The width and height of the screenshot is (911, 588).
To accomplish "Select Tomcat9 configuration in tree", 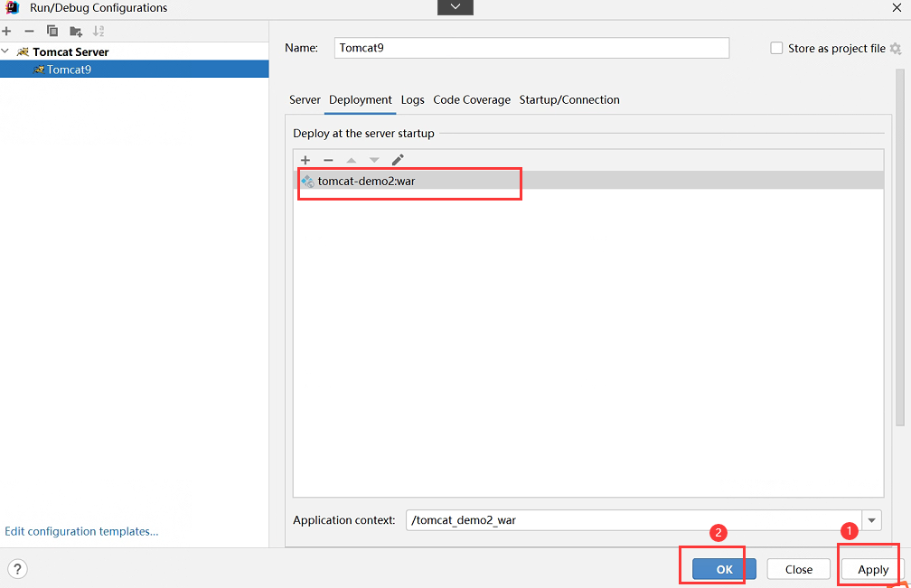I will pos(134,69).
